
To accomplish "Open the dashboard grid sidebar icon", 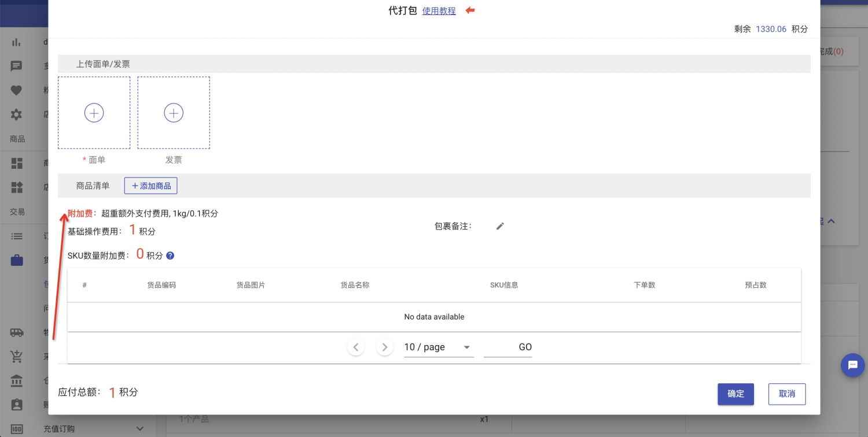I will (17, 163).
